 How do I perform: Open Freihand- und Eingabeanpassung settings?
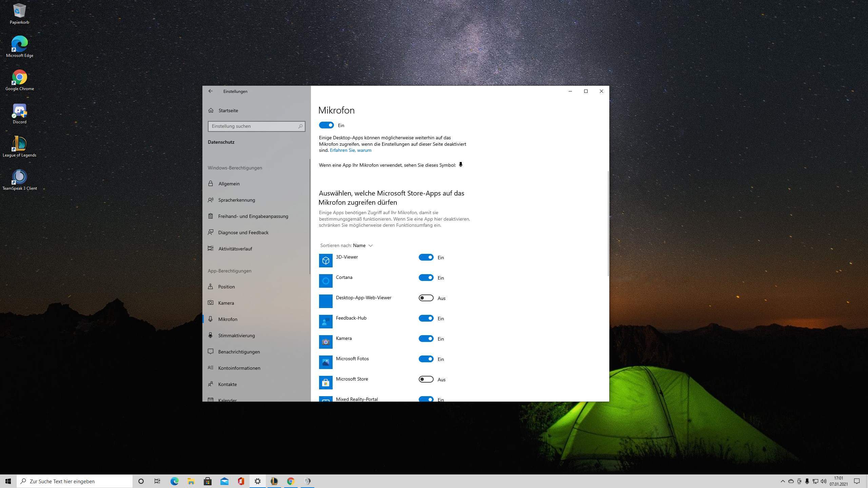253,216
